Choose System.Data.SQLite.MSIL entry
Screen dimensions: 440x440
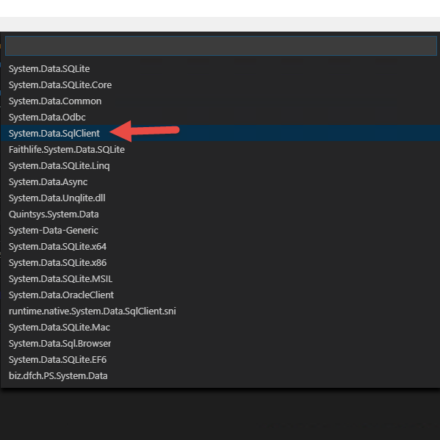(x=220, y=279)
